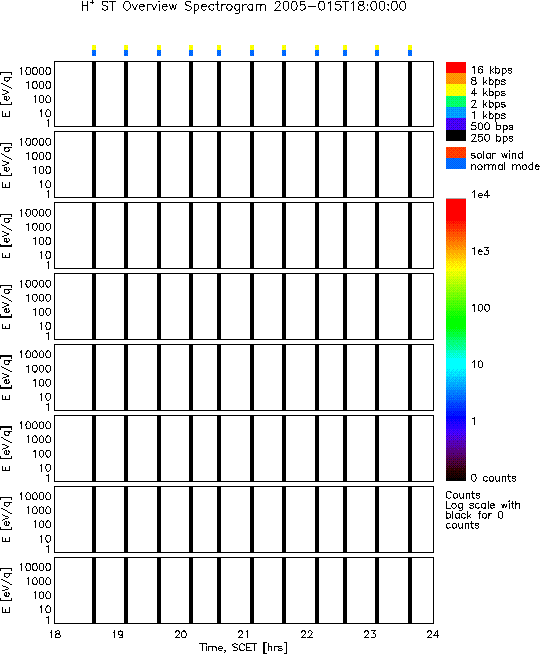Click the '23' time axis tick label

pos(370,634)
